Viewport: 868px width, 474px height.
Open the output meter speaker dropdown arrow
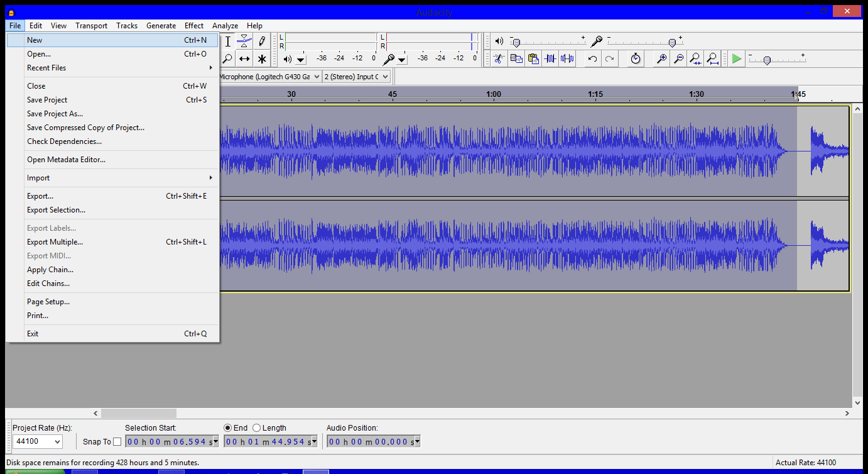(301, 60)
